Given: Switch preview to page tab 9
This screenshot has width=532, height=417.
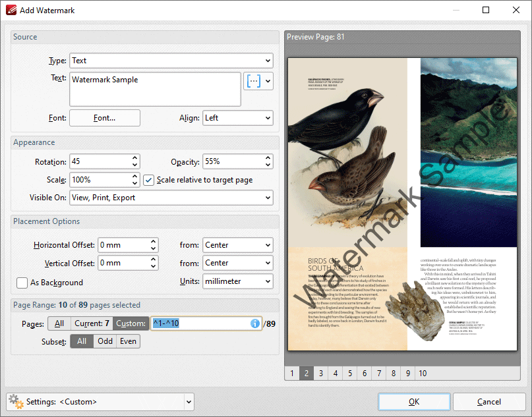Looking at the screenshot, I should tap(408, 374).
